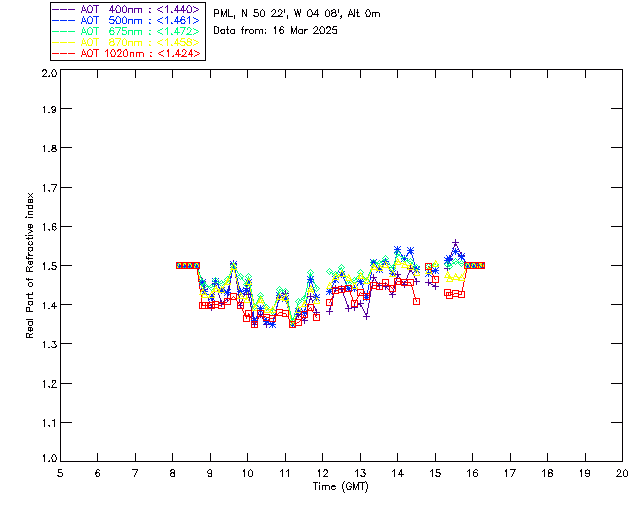Image resolution: width=640 pixels, height=512 pixels.
Task: Click the x-axis label 5
Action: (60, 473)
